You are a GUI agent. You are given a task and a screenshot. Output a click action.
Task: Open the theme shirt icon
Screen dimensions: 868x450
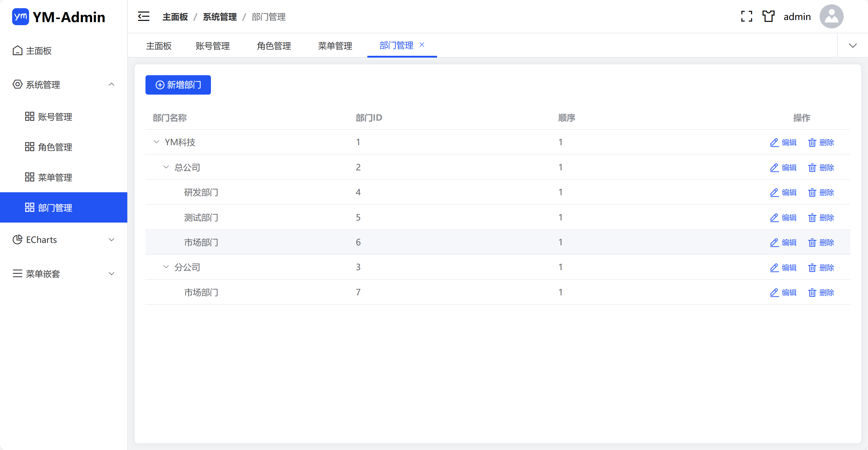tap(768, 16)
